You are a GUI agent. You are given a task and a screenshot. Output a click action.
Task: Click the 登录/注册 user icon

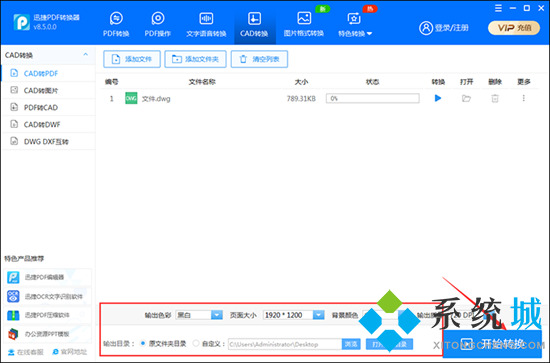[x=426, y=28]
